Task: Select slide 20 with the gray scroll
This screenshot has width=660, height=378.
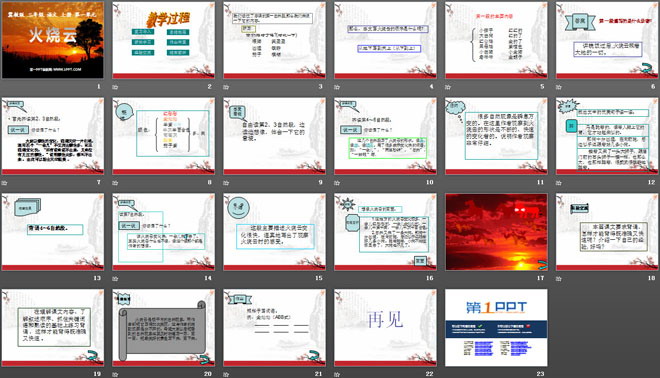Action: [163, 327]
